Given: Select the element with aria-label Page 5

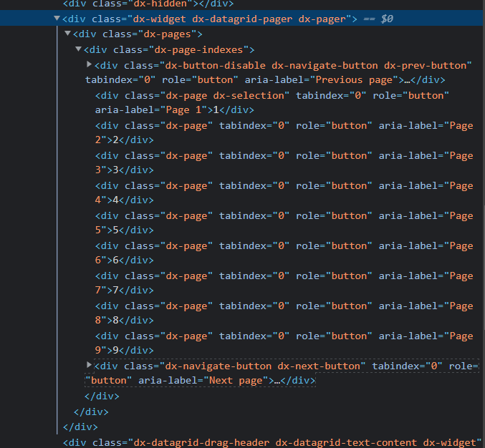Looking at the screenshot, I should pos(284,223).
